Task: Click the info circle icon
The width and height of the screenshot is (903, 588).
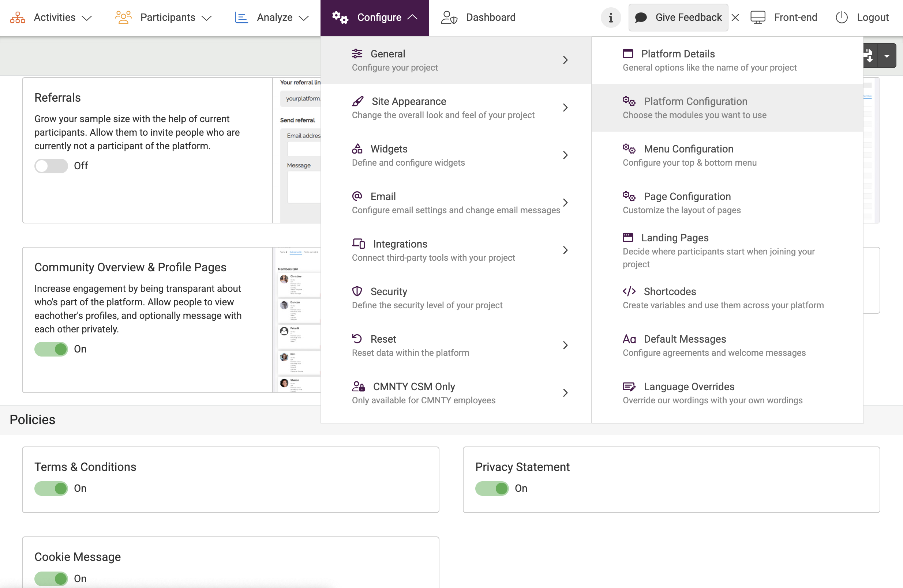Action: pos(610,18)
